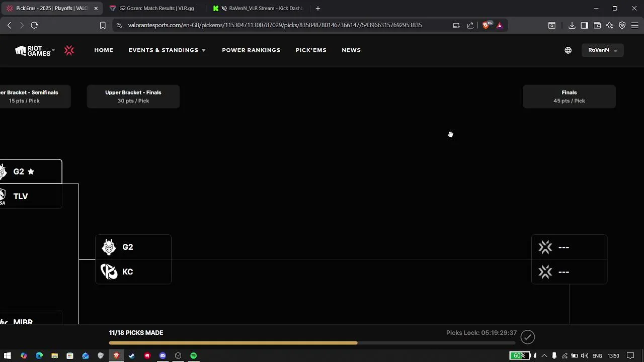The height and width of the screenshot is (362, 644).
Task: Click the URL address field
Action: point(275,25)
